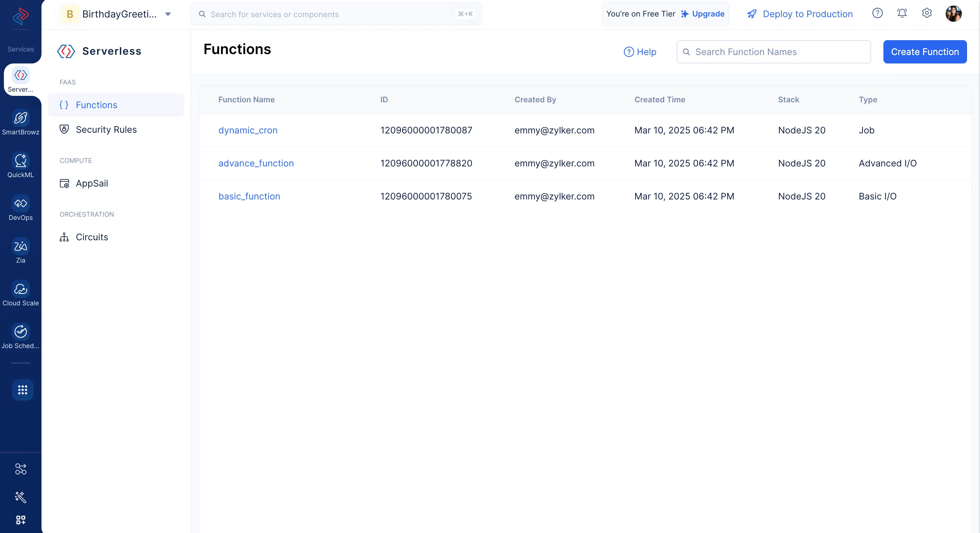This screenshot has height=533, width=980.
Task: Click the Create Function button
Action: pos(925,52)
